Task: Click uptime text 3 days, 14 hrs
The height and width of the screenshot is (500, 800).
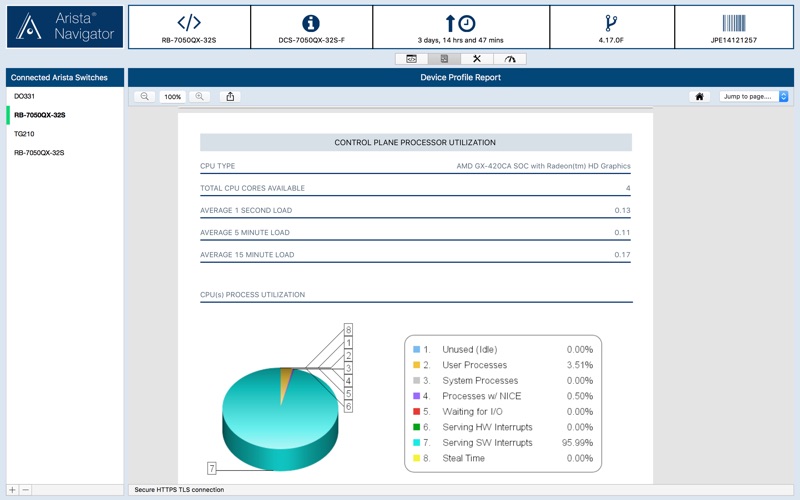Action: coord(460,40)
